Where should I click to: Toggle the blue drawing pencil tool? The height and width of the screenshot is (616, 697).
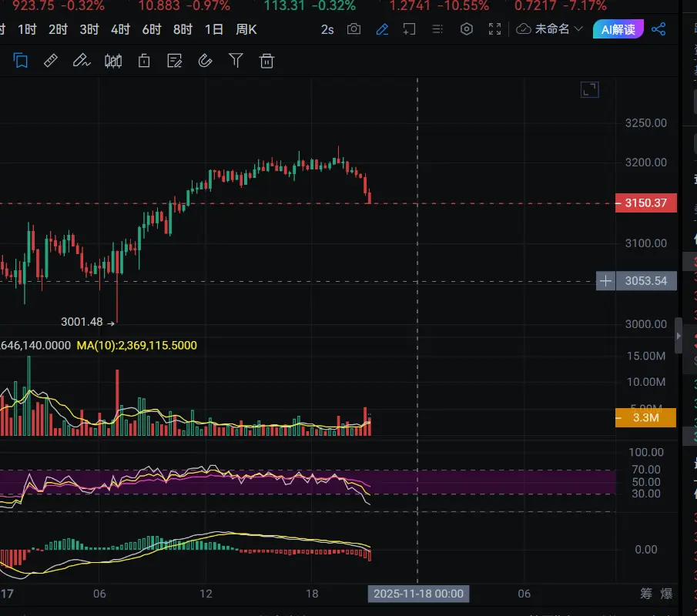[x=382, y=29]
